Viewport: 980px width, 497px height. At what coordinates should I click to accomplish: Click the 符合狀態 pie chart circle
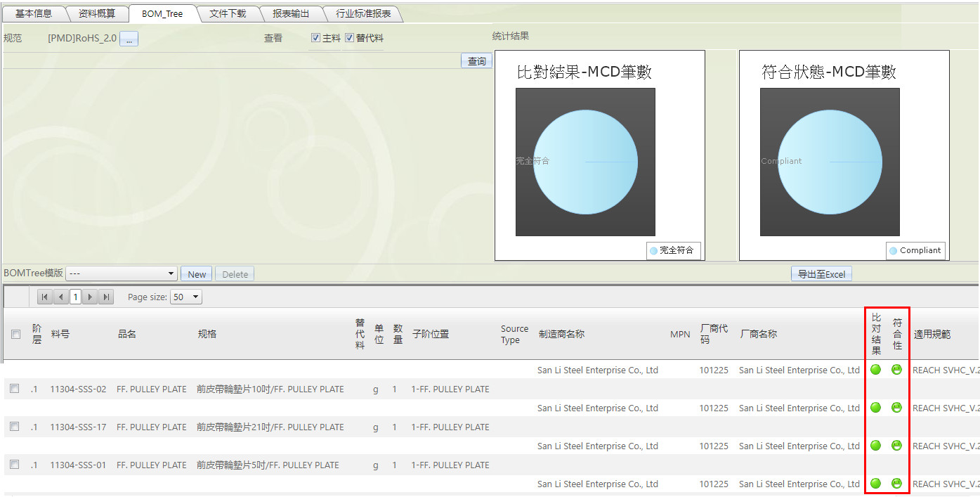tap(830, 162)
